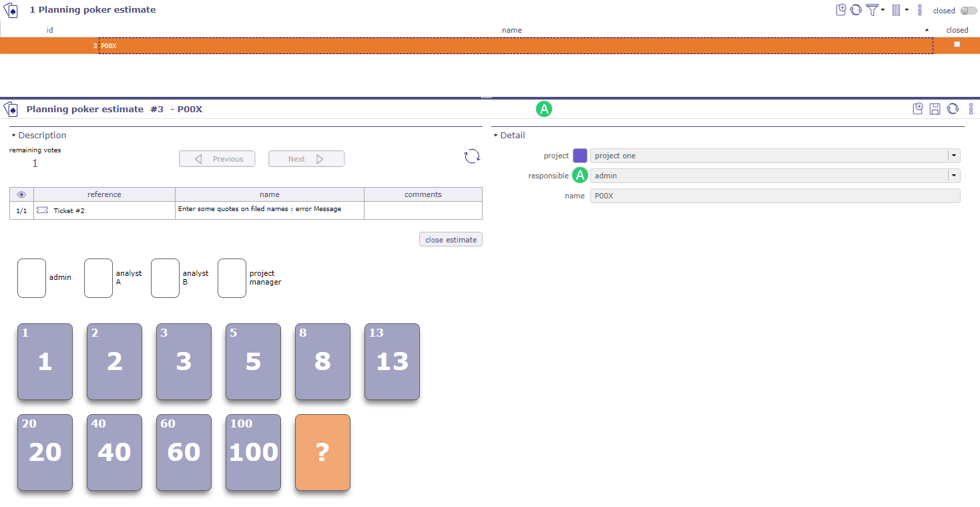Sort by the name column header
This screenshot has height=507, width=980.
pyautogui.click(x=512, y=30)
